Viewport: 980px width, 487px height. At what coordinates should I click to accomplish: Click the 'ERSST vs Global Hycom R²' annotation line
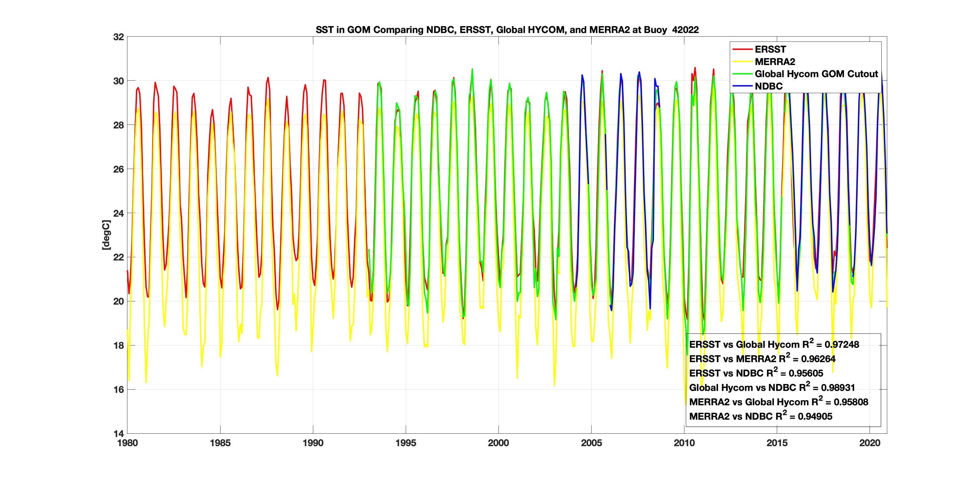pyautogui.click(x=774, y=344)
